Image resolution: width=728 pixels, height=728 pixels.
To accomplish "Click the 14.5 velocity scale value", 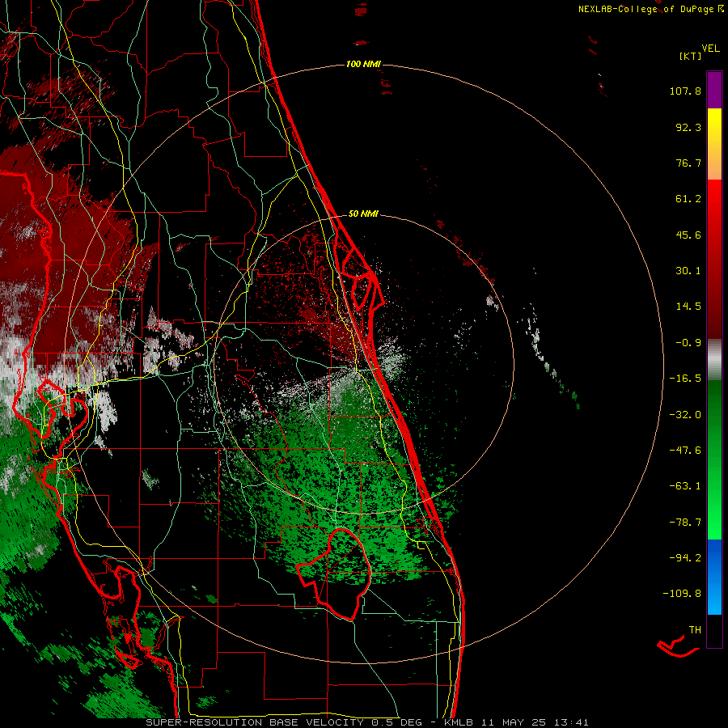I will 688,307.
